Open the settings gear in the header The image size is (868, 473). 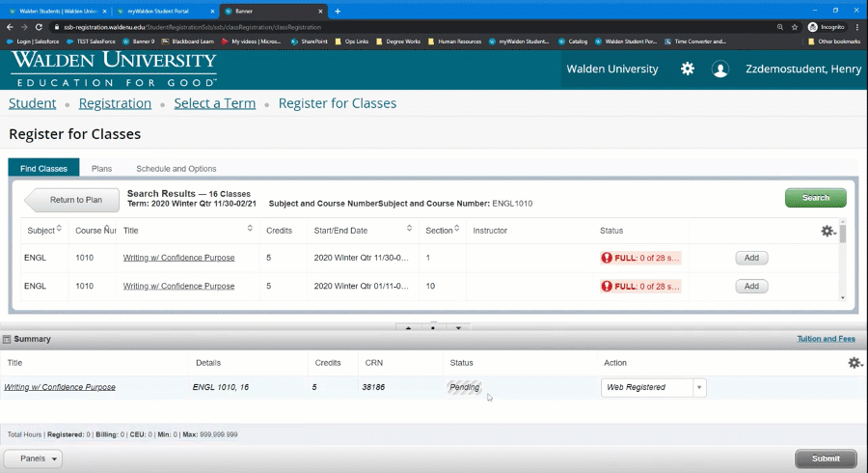[687, 69]
